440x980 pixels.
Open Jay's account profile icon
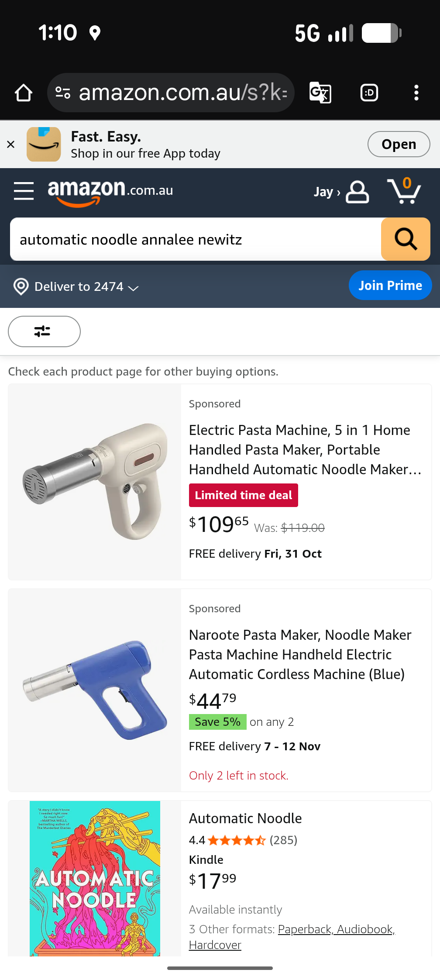(x=357, y=192)
